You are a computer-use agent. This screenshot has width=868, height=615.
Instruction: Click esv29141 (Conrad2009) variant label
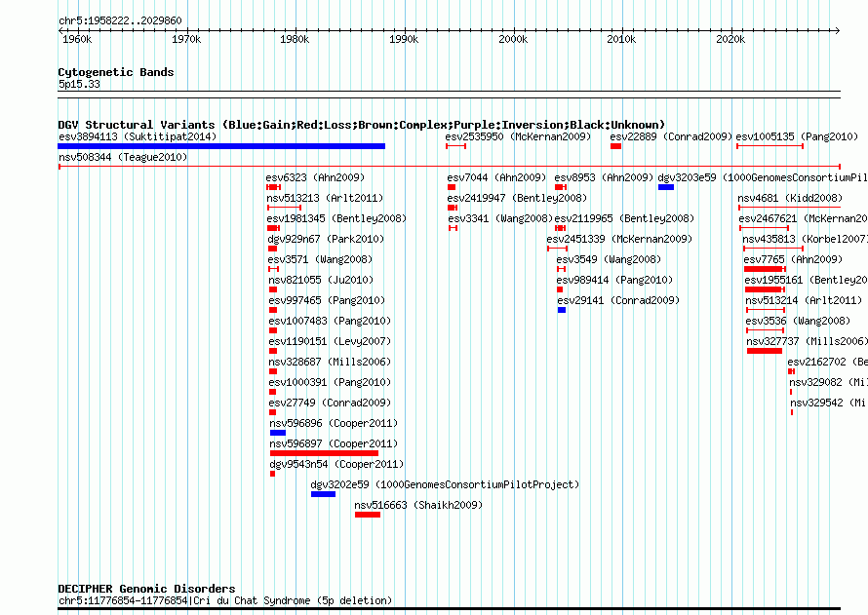(618, 300)
